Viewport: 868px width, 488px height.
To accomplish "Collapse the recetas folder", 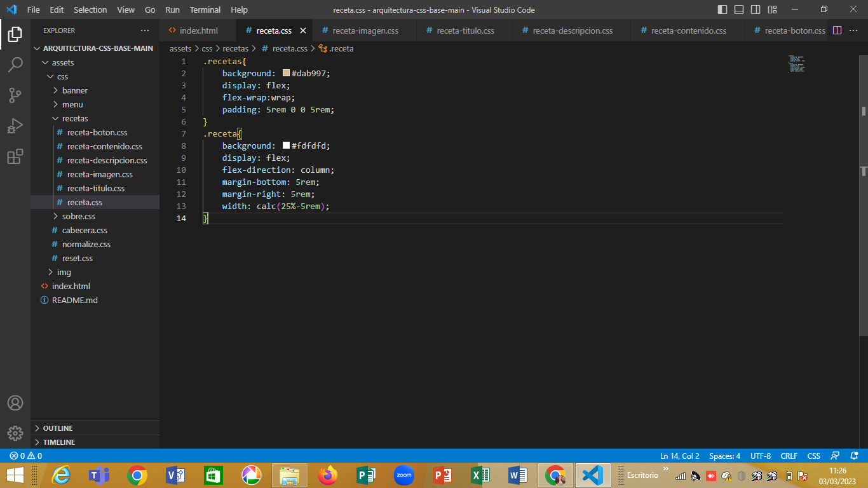I will click(95, 118).
